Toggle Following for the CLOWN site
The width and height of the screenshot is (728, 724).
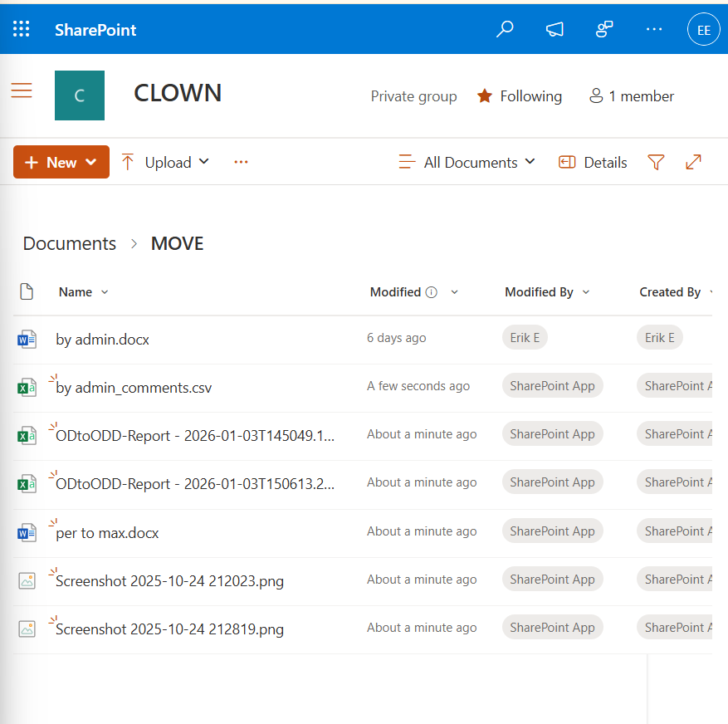(519, 96)
